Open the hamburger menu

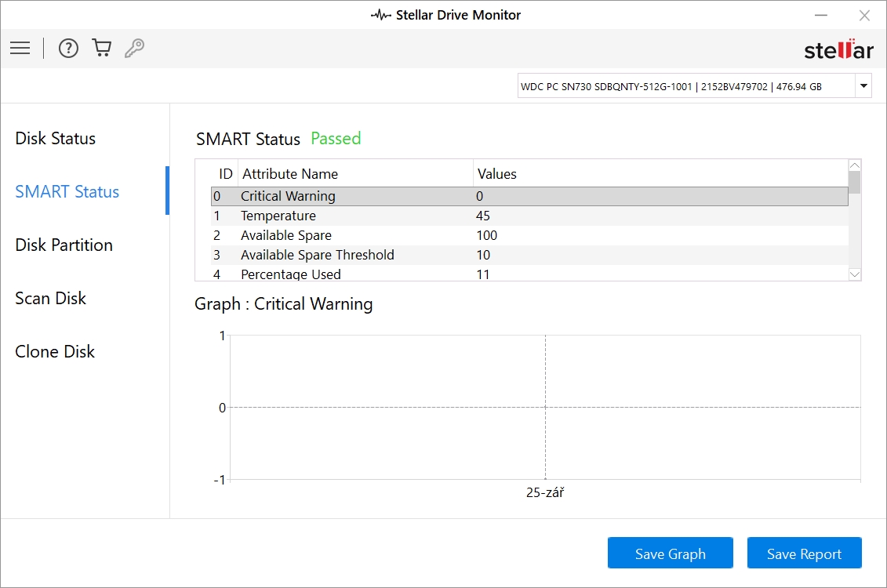tap(20, 49)
